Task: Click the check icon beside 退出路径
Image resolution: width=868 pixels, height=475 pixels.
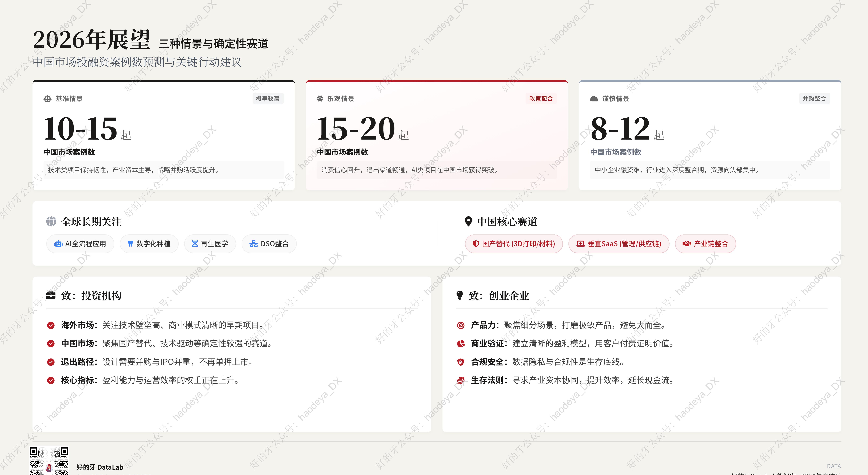Action: pyautogui.click(x=51, y=362)
